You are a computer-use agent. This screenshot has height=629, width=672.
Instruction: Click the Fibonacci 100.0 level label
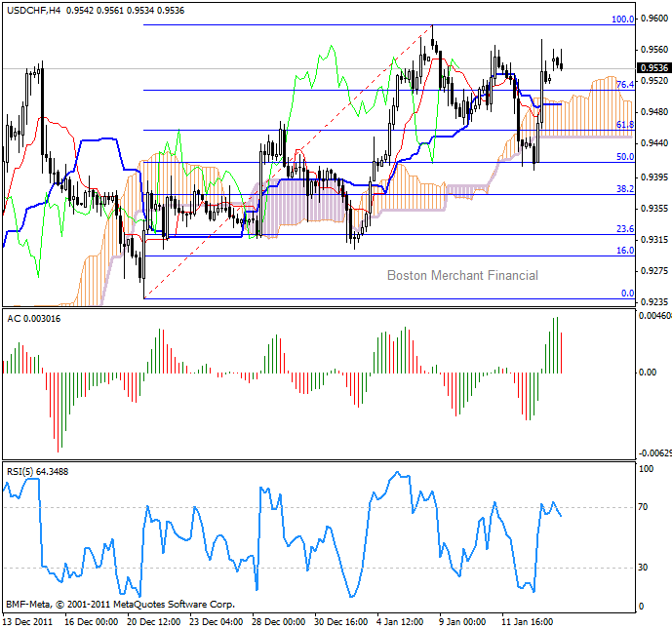622,20
